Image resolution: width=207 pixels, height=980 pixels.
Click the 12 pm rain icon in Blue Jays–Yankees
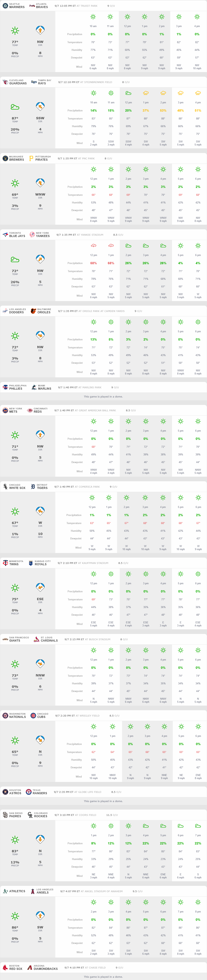point(93,246)
